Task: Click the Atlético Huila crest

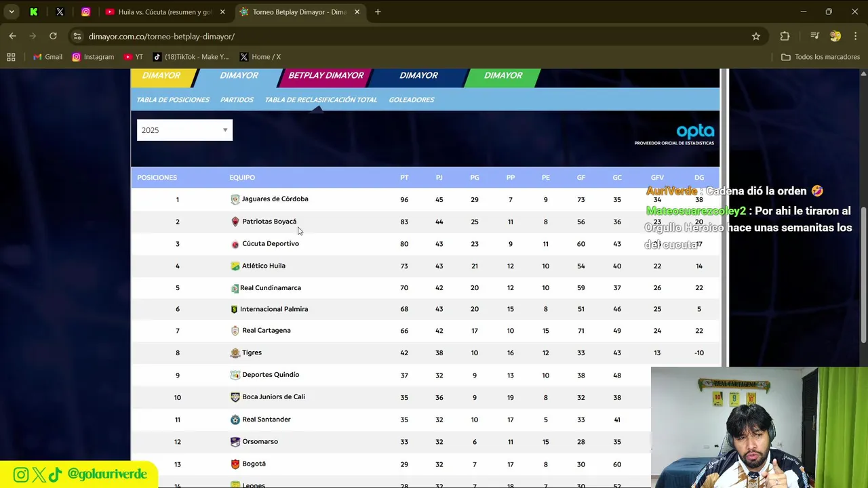Action: (x=235, y=266)
